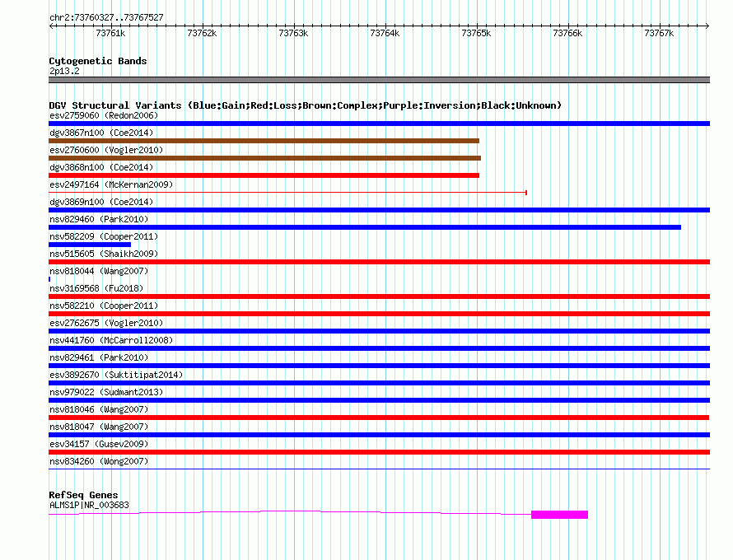Screen dimensions: 733x560
Task: Click the nsv515605 (Shaikh2009) label
Action: (x=104, y=254)
